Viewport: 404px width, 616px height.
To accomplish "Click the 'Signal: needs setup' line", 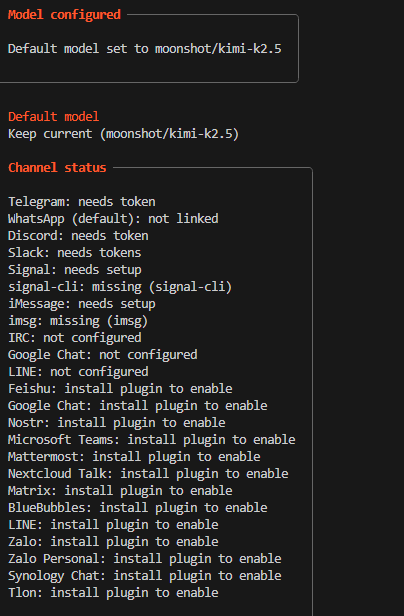I will click(75, 270).
